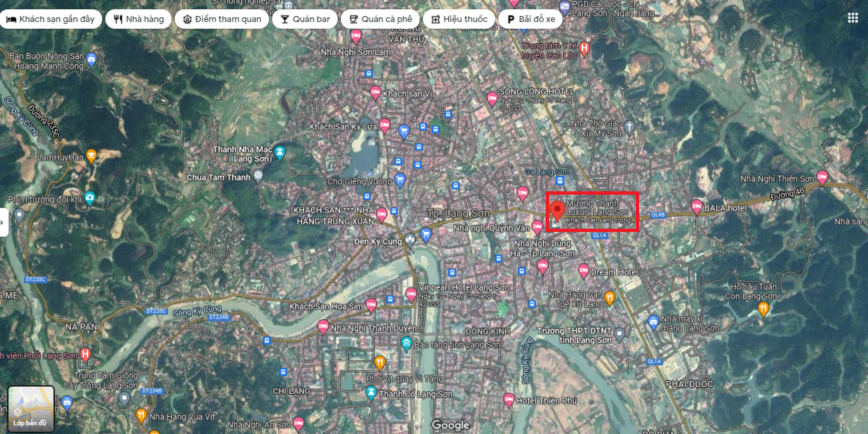This screenshot has height=434, width=868.
Task: Click the Nhà Hàng Vạn Tuế Xứ Lạng pin
Action: point(610,298)
